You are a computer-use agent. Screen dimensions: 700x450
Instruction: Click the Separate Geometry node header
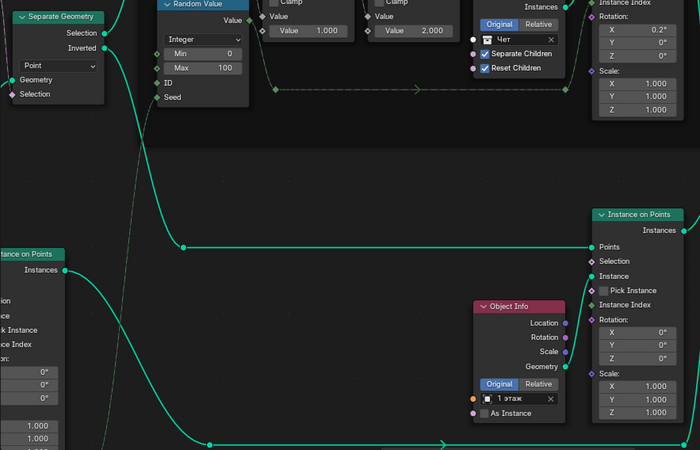pos(58,17)
